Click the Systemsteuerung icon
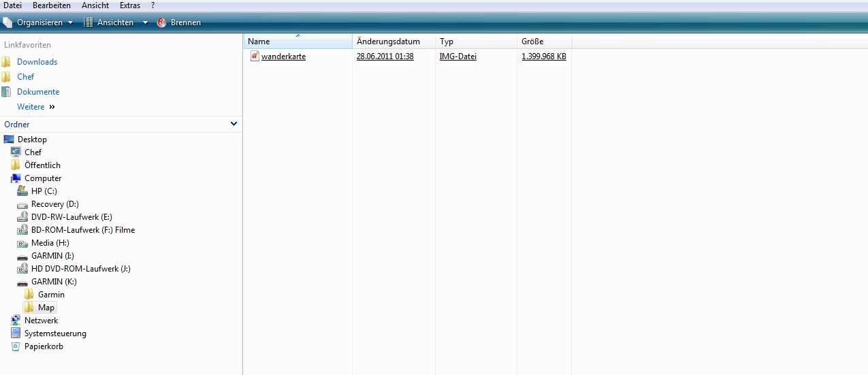This screenshot has height=375, width=868. click(x=16, y=333)
